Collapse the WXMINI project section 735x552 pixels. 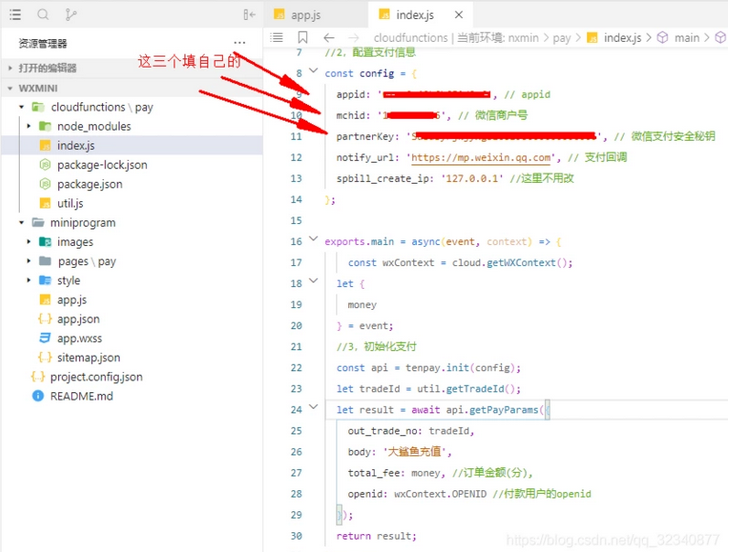coord(10,88)
